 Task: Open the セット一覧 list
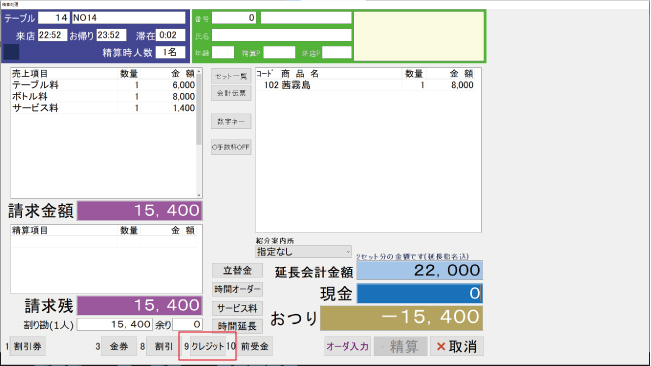pos(231,76)
